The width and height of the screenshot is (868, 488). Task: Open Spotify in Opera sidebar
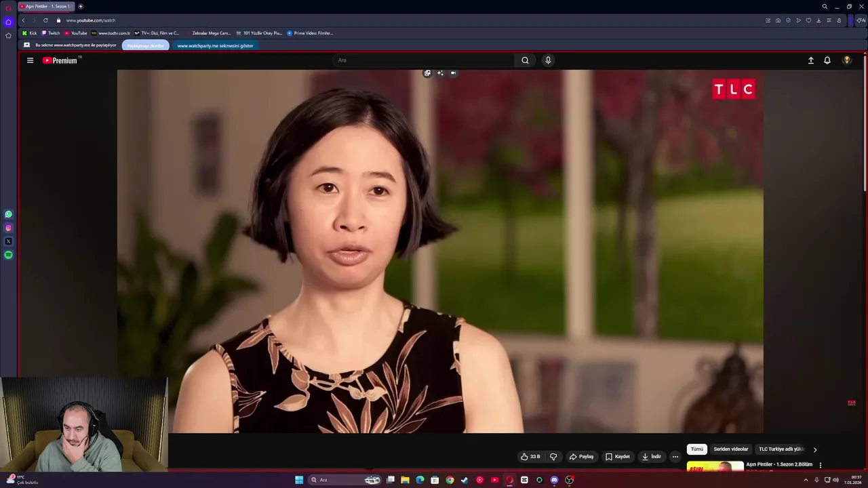click(x=8, y=255)
